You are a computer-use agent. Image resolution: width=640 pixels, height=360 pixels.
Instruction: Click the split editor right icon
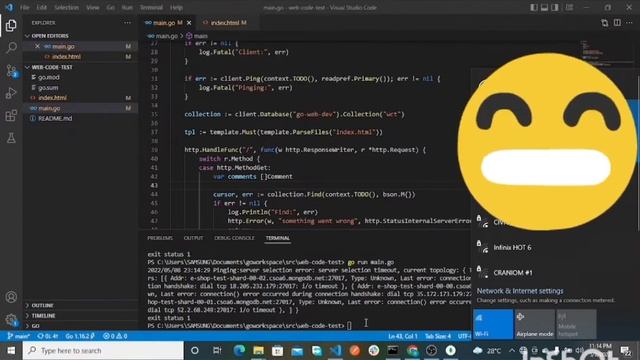[x=617, y=23]
